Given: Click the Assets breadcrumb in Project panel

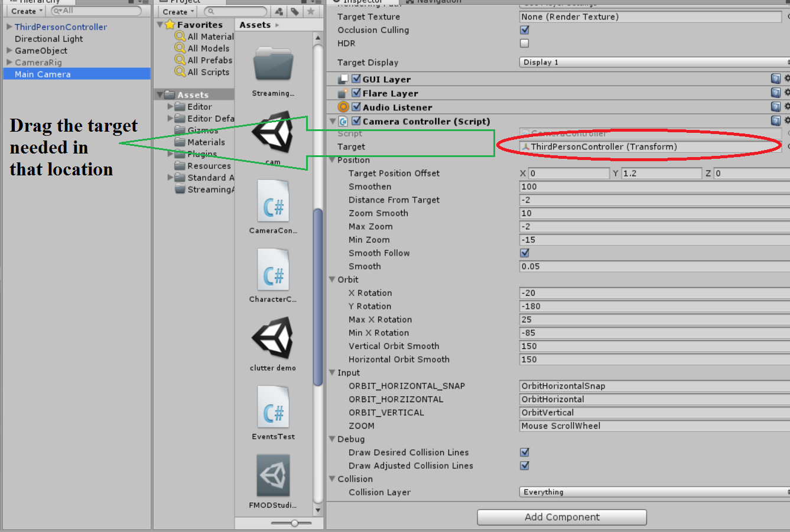Looking at the screenshot, I should [x=255, y=25].
